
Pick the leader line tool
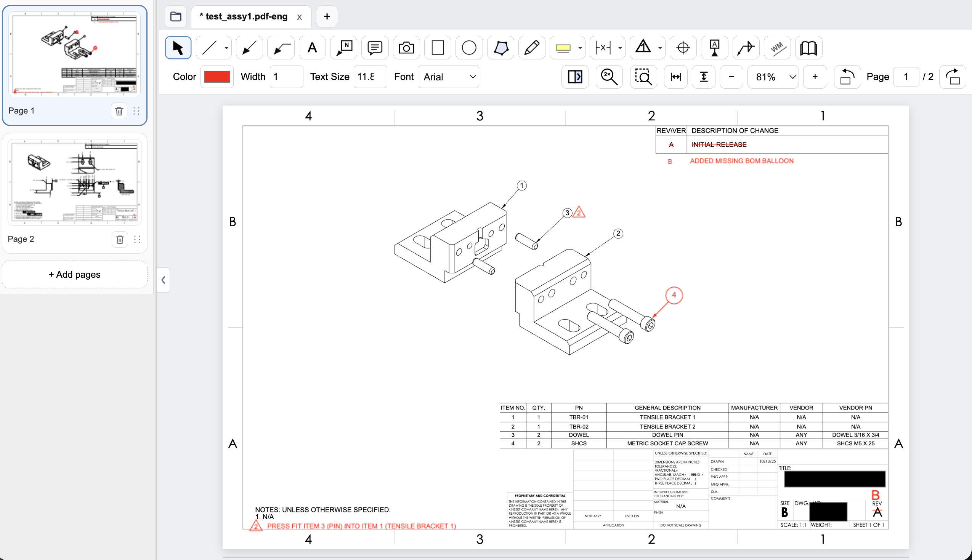pos(281,48)
